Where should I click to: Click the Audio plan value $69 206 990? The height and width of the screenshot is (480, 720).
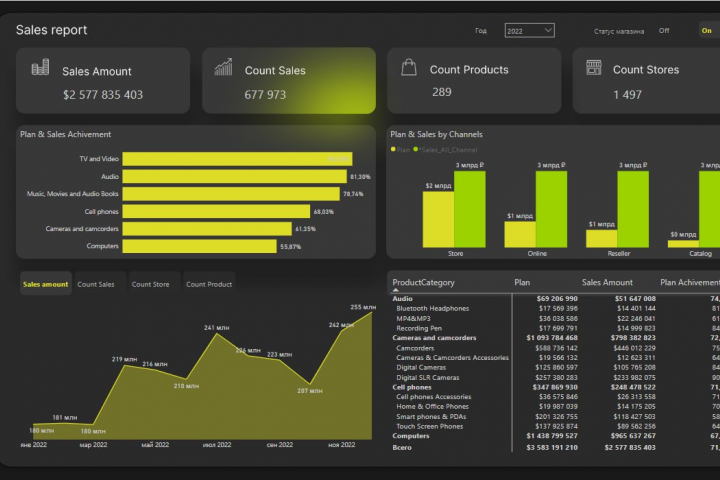[557, 299]
